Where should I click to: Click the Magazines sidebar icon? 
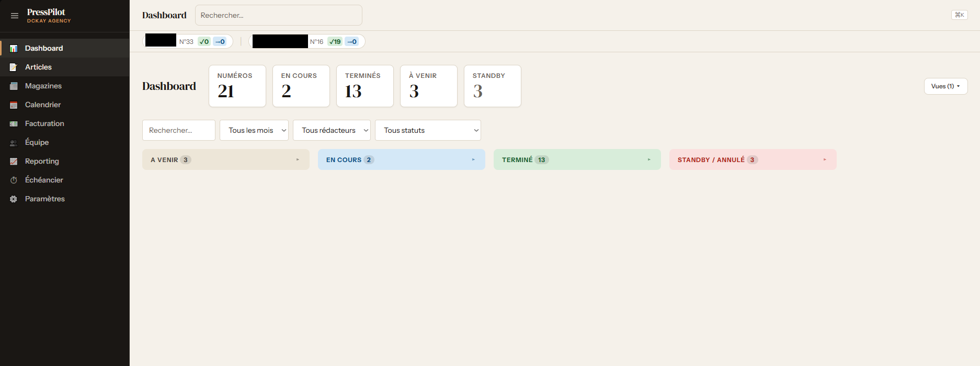pos(14,86)
